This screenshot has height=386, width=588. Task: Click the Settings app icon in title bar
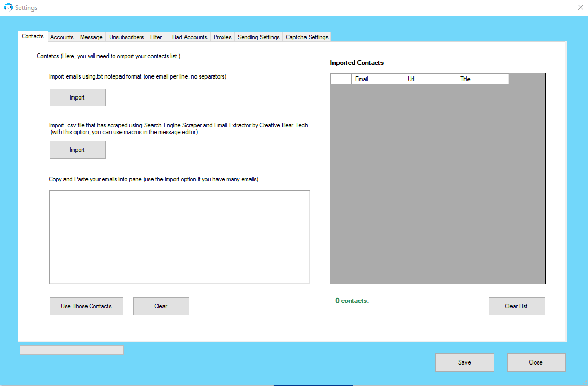point(8,7)
